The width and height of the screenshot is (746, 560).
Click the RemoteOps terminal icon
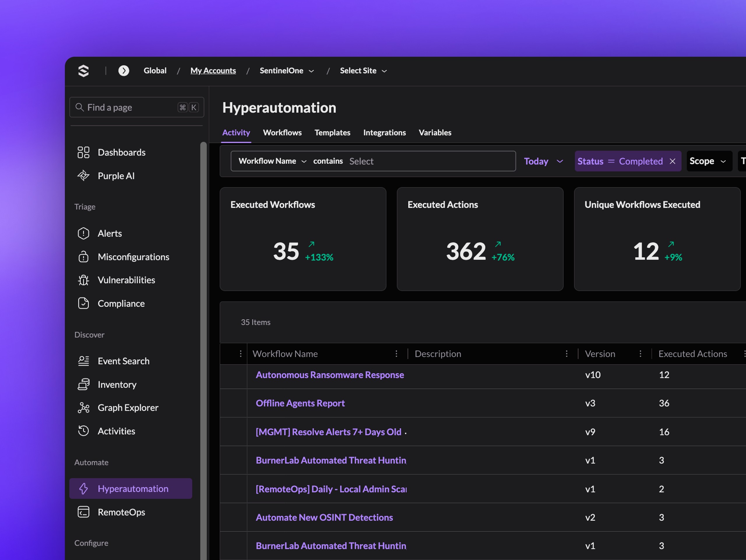[x=83, y=512]
